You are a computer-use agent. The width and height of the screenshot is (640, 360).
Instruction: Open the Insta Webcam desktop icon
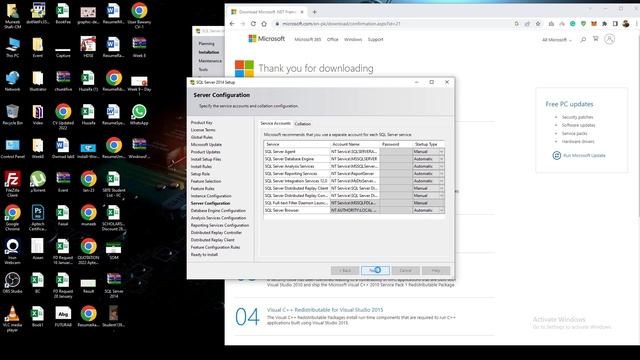tap(12, 251)
